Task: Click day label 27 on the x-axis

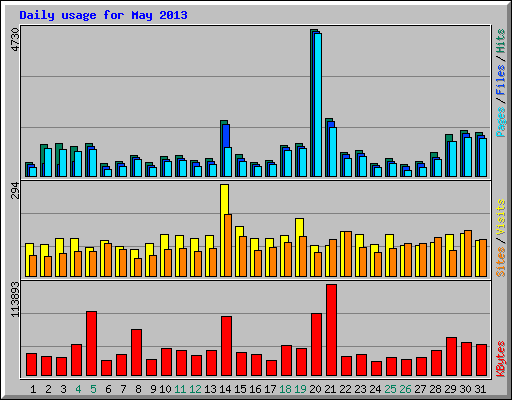Action: pos(420,389)
